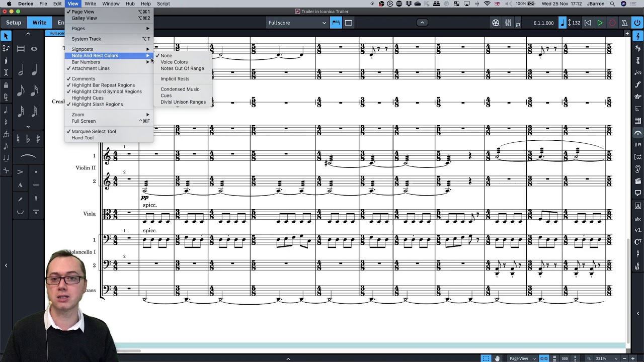
Task: Add a slur from the notes panel
Action: (x=28, y=157)
